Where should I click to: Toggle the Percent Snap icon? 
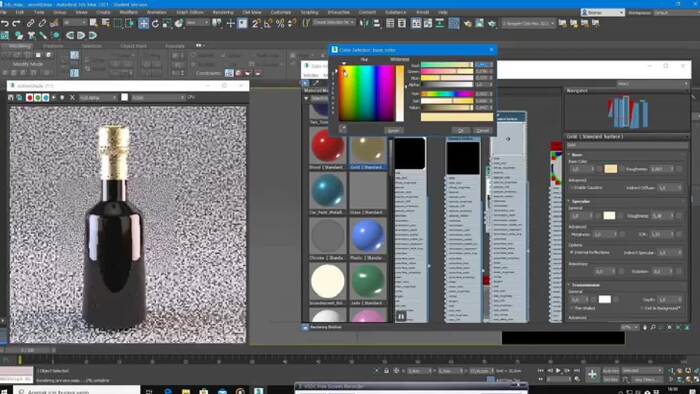tap(280, 23)
